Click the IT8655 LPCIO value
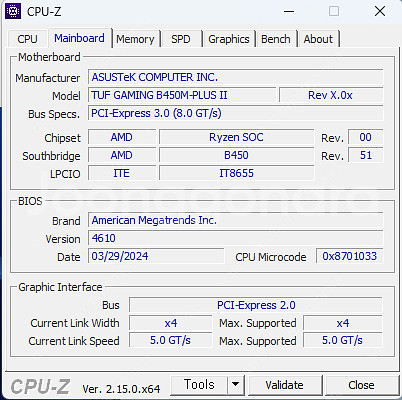This screenshot has height=400, width=402. pyautogui.click(x=236, y=173)
